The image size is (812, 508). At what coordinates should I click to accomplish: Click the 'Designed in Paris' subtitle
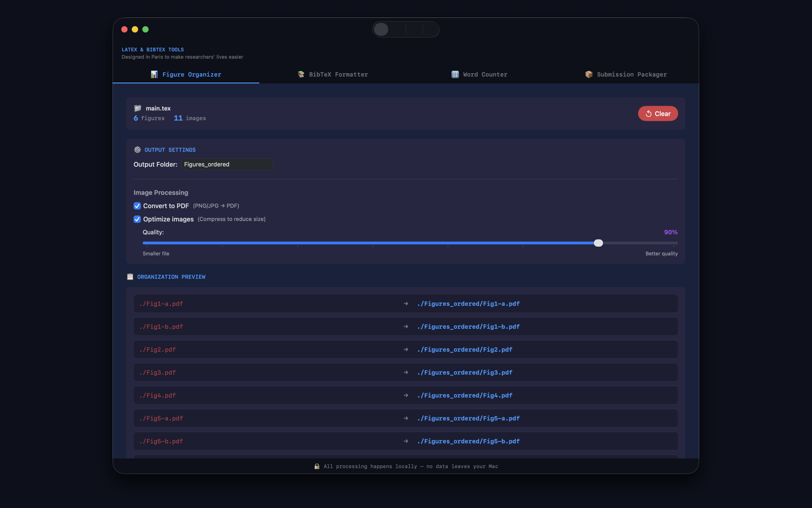tap(182, 57)
